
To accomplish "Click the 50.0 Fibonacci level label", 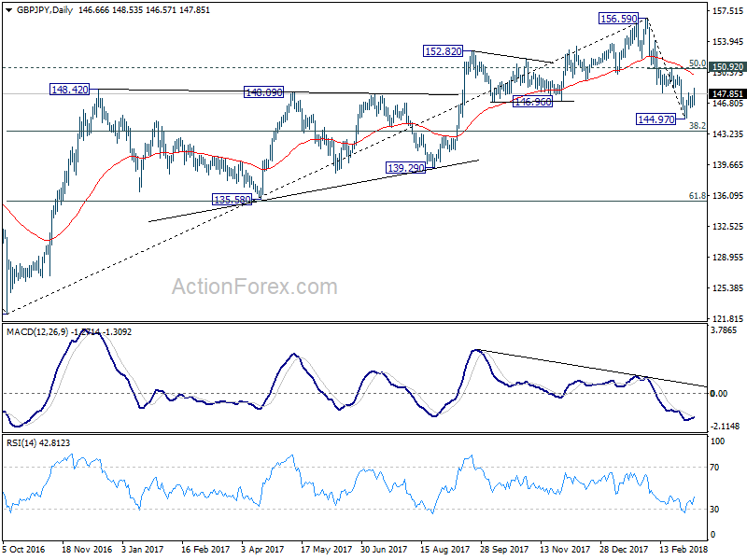I will pyautogui.click(x=698, y=63).
